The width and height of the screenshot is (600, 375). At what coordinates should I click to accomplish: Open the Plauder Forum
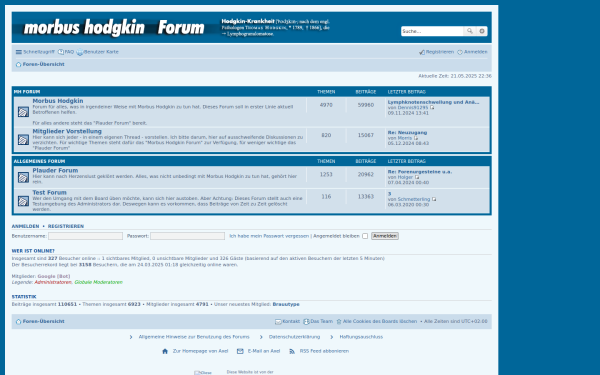pyautogui.click(x=55, y=170)
